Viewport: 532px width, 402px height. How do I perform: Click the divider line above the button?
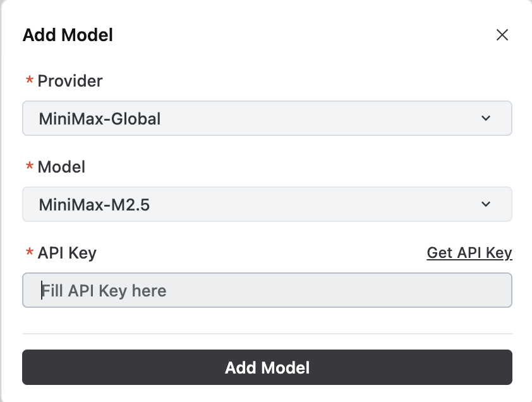point(267,333)
